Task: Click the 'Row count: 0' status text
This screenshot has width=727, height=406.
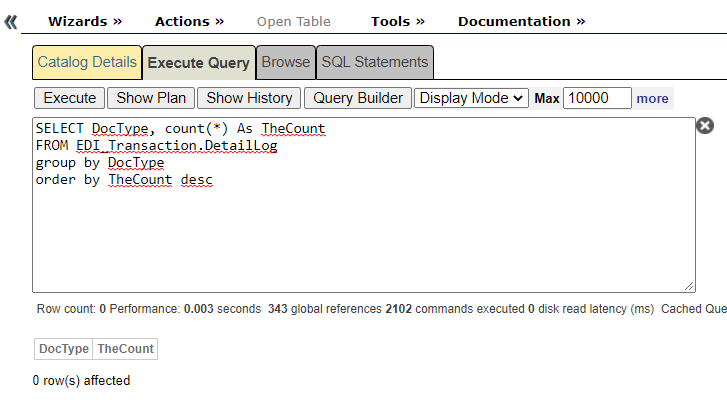Action: (71, 309)
